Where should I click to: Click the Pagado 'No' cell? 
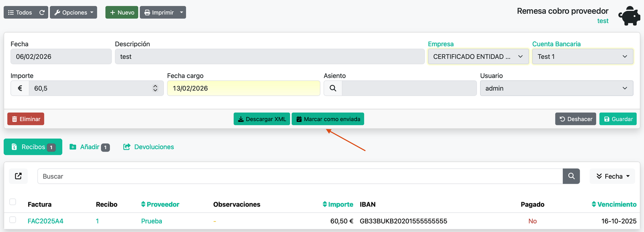click(533, 221)
